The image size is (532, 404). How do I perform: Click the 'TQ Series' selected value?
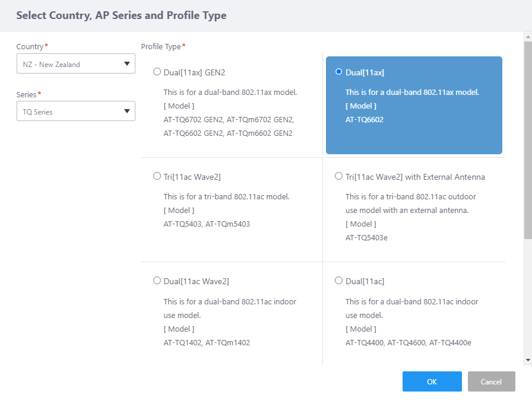pos(38,112)
